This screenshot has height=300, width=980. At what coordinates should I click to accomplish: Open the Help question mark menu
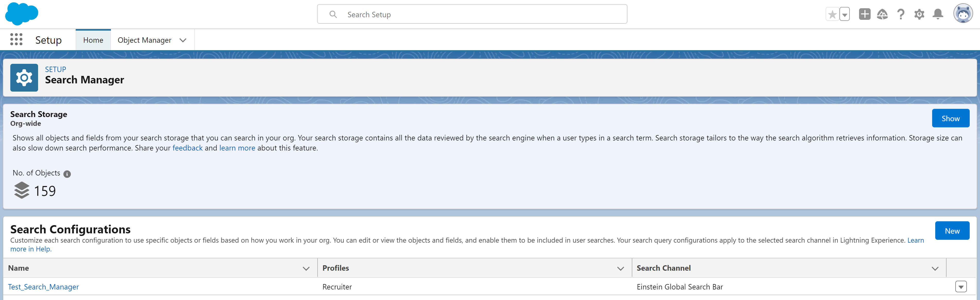point(900,14)
